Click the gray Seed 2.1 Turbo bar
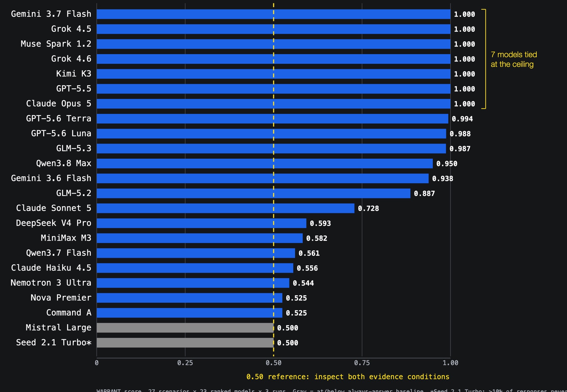The image size is (567, 392). point(185,343)
